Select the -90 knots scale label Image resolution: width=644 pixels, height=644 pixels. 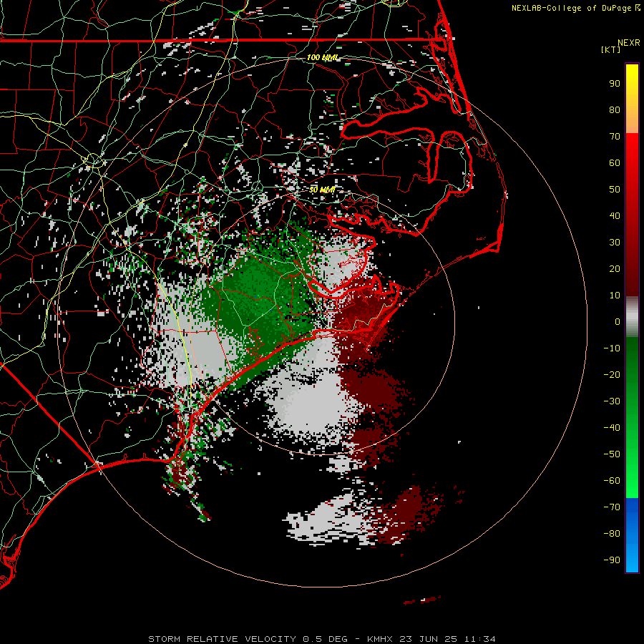click(612, 560)
